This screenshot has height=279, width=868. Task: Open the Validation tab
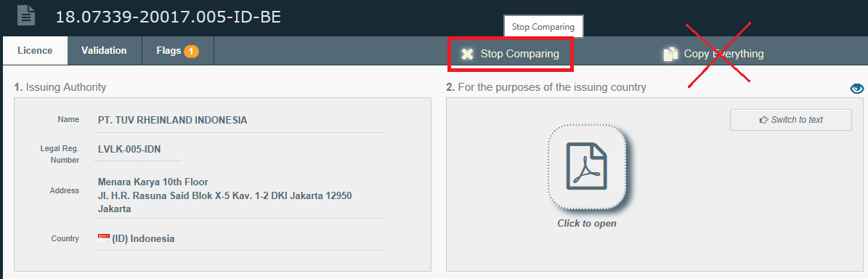pos(104,50)
